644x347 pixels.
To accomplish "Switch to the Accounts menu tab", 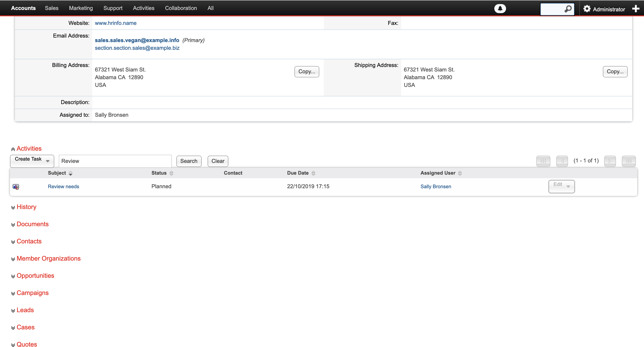I will point(23,8).
